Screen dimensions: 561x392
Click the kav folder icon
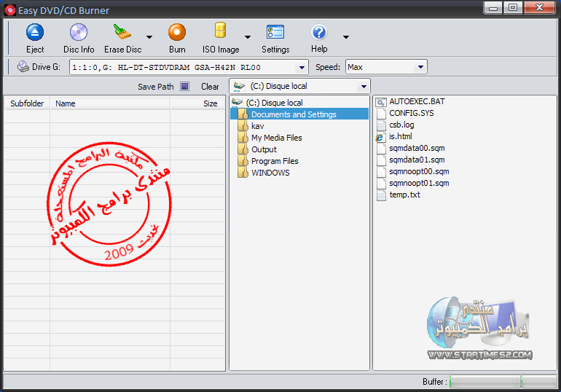click(x=243, y=126)
